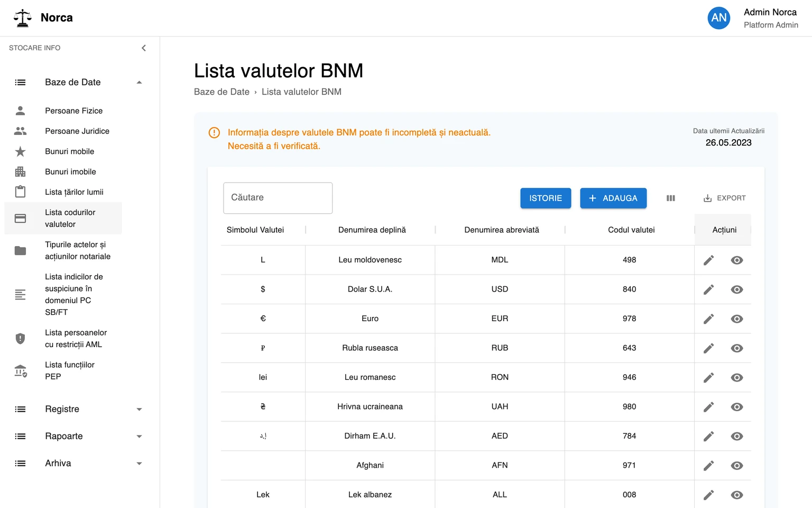Sort by Codul valutei column header
Viewport: 812px width, 508px height.
(631, 230)
